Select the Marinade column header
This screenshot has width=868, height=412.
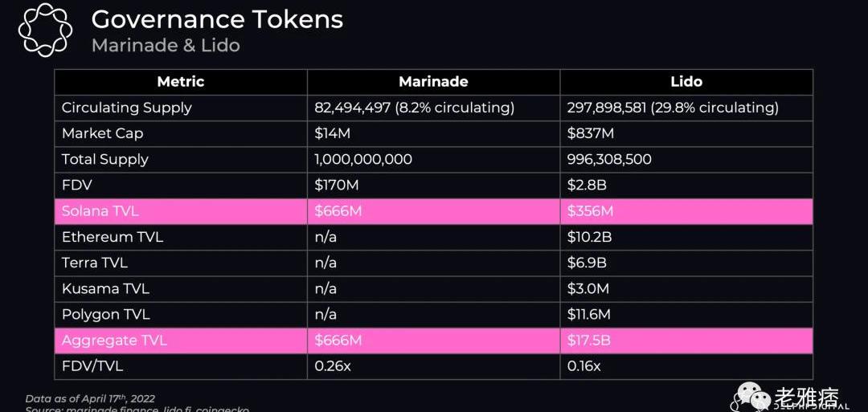433,81
